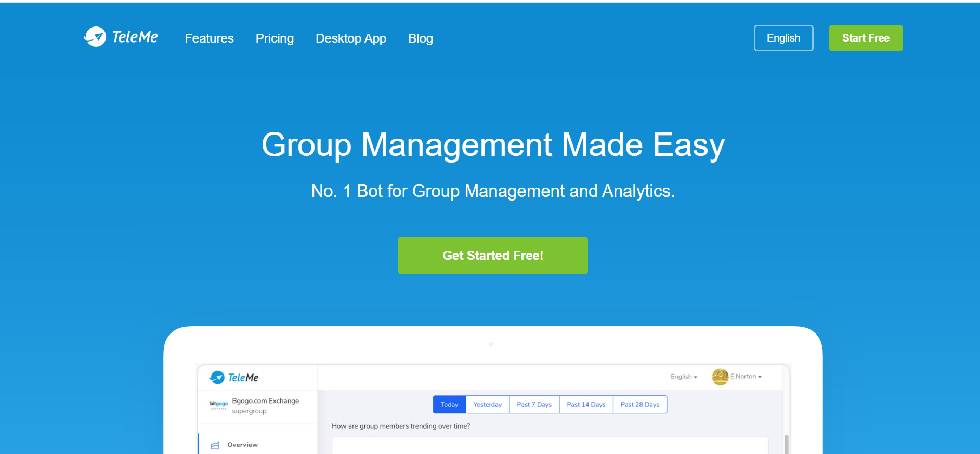The image size is (980, 454).
Task: Click the TeleMe logo in dashboard preview
Action: tap(234, 378)
